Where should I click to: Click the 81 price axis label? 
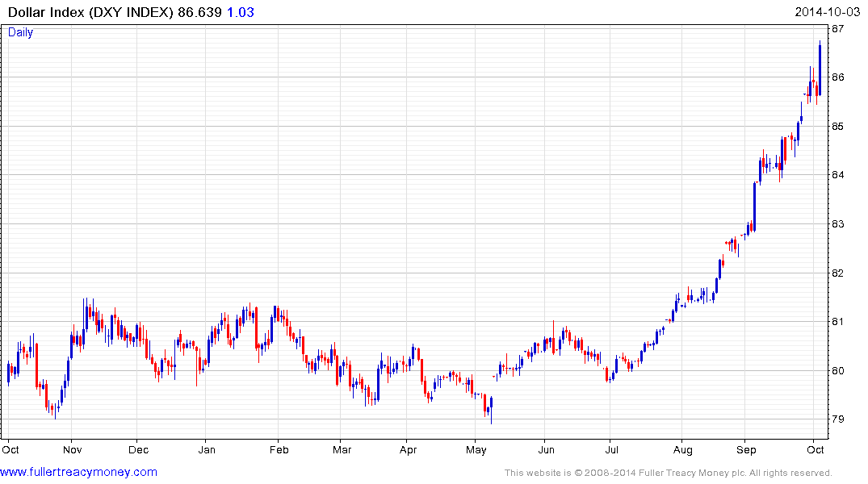837,321
